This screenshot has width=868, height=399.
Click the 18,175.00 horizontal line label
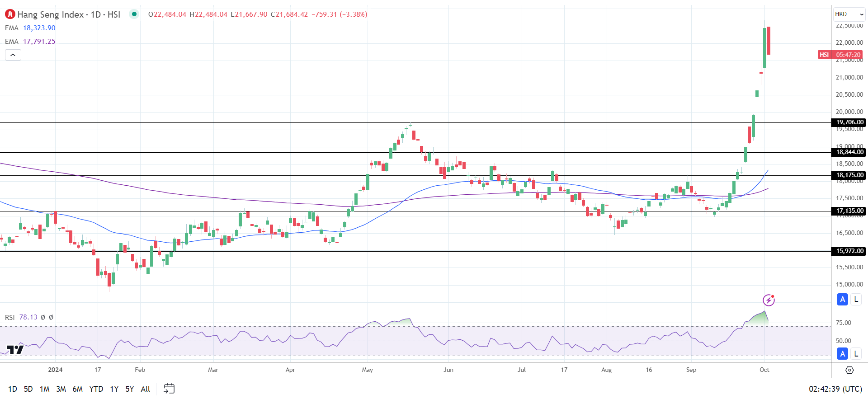(x=849, y=175)
